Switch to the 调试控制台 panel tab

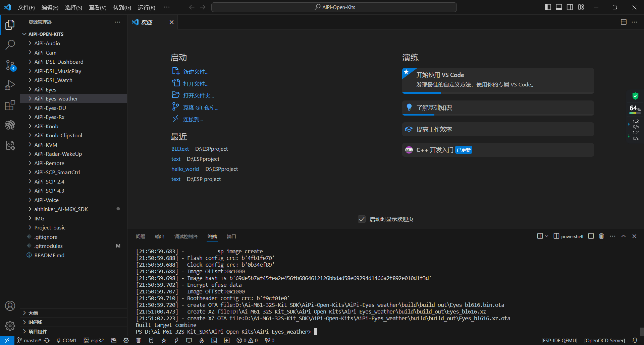point(186,236)
